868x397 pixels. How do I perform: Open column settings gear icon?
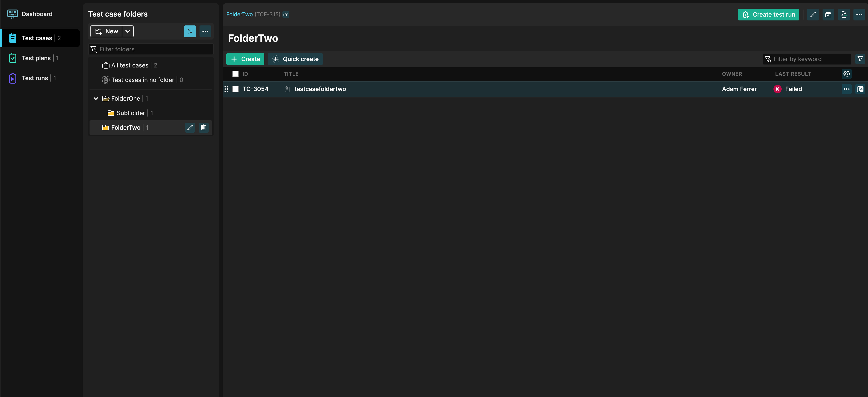(846, 74)
